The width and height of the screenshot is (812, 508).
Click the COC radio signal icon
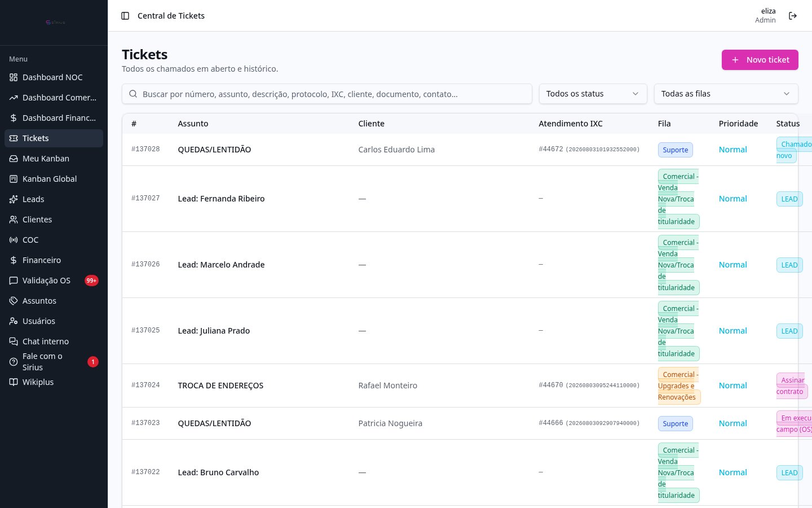[x=14, y=240]
